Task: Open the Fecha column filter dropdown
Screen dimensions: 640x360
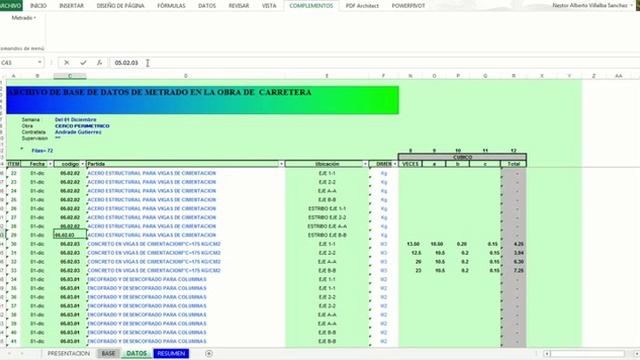Action: coord(50,164)
